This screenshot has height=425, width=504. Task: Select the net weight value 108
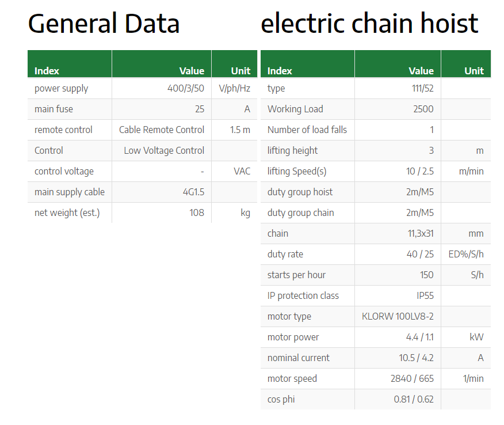pos(196,212)
